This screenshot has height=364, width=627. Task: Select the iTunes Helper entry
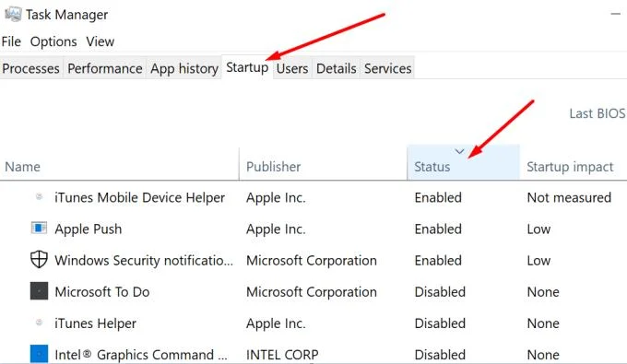(x=95, y=323)
